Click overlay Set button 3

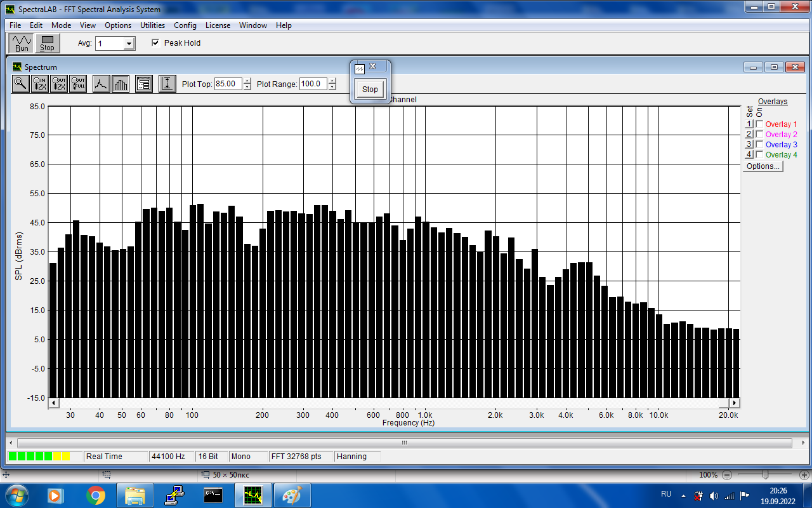(749, 145)
